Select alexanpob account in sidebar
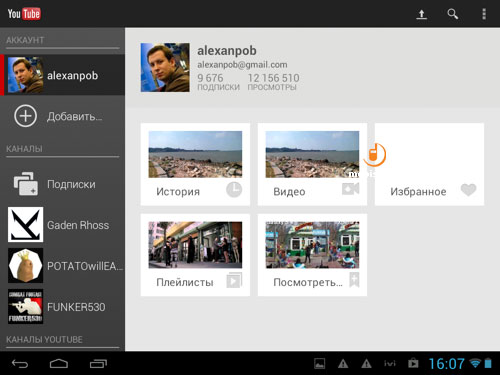This screenshot has height=375, width=500. [63, 75]
